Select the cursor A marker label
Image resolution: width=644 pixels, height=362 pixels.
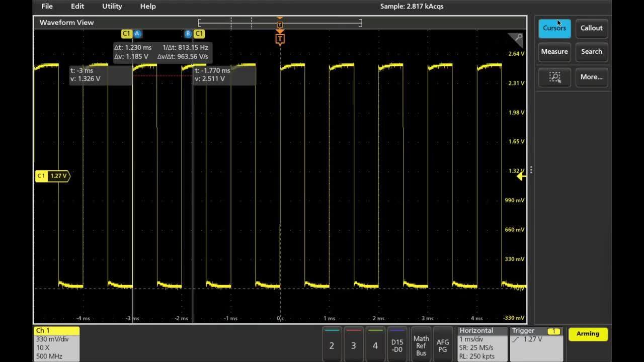pyautogui.click(x=137, y=33)
